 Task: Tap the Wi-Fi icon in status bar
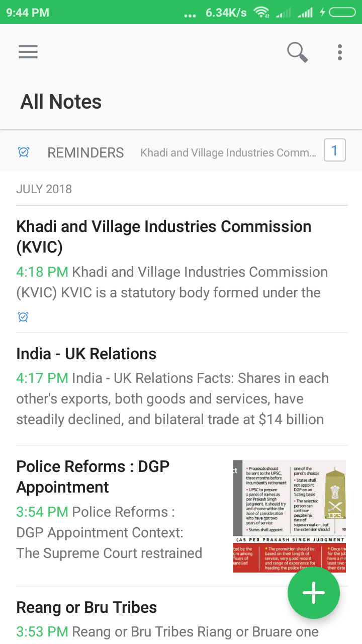pyautogui.click(x=261, y=12)
